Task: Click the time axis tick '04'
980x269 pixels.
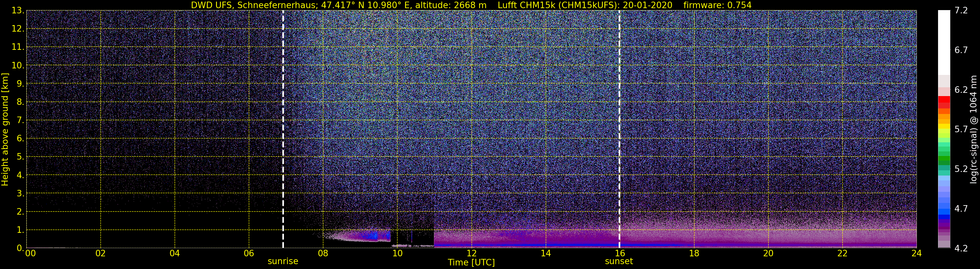Action: click(x=175, y=253)
